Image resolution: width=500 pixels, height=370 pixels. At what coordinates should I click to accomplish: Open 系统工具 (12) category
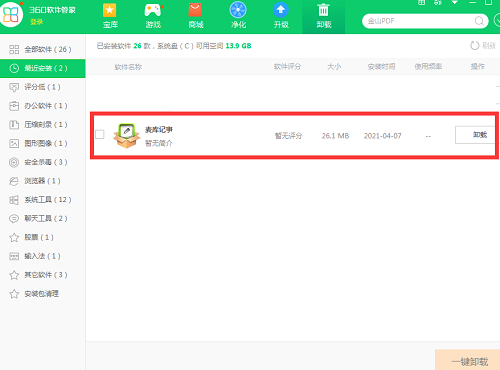point(43,200)
